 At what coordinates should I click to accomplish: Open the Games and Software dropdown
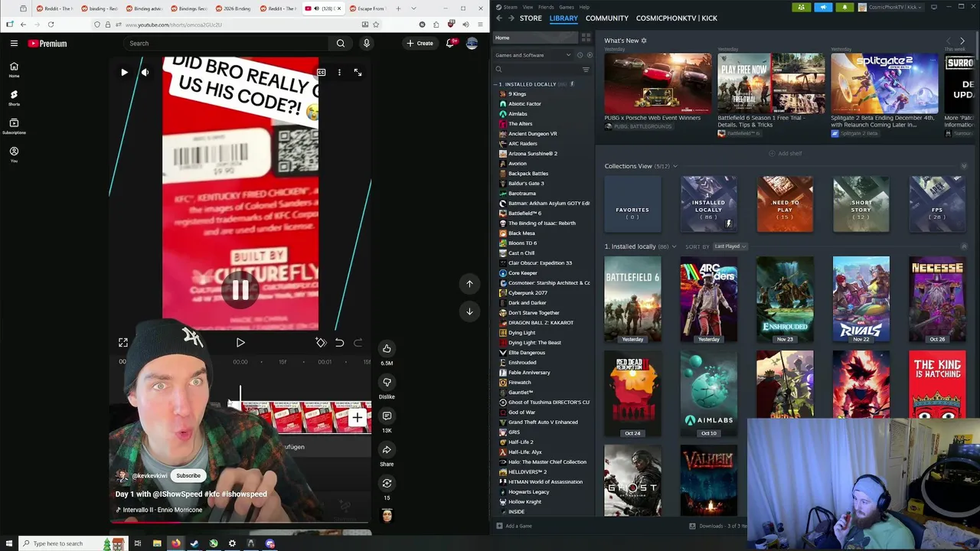point(533,55)
